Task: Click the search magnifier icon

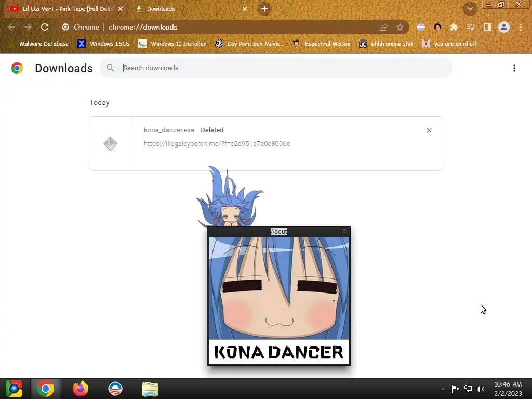Action: coord(110,68)
